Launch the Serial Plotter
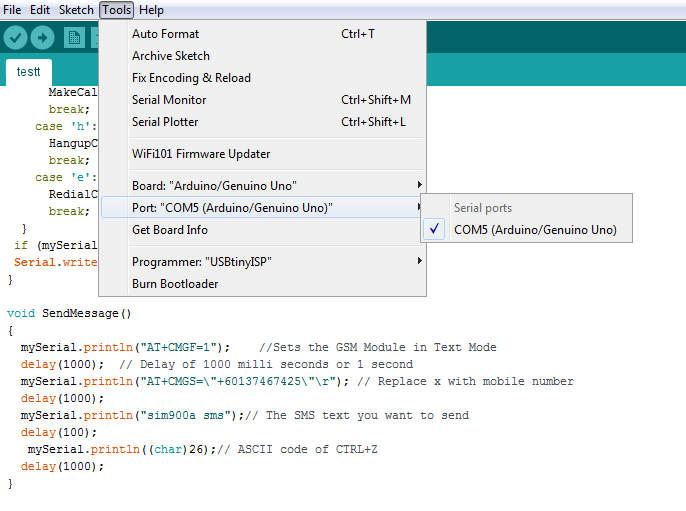686x511 pixels. pos(165,122)
